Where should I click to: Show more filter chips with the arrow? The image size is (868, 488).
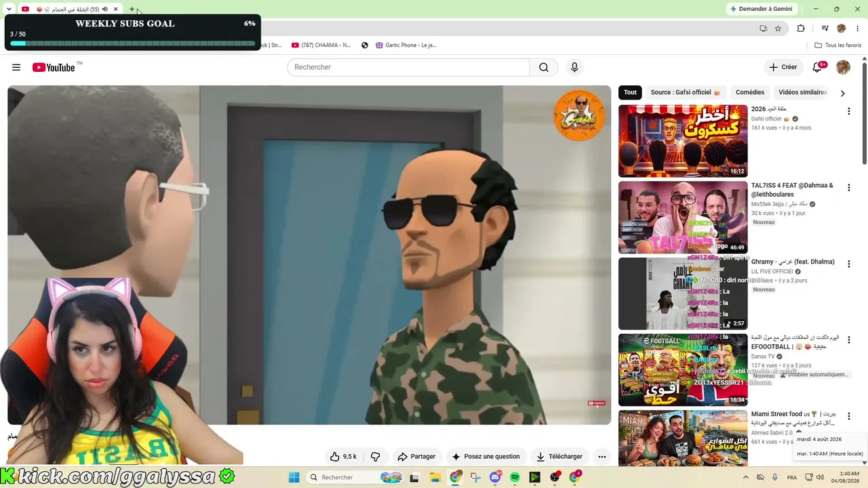[842, 93]
